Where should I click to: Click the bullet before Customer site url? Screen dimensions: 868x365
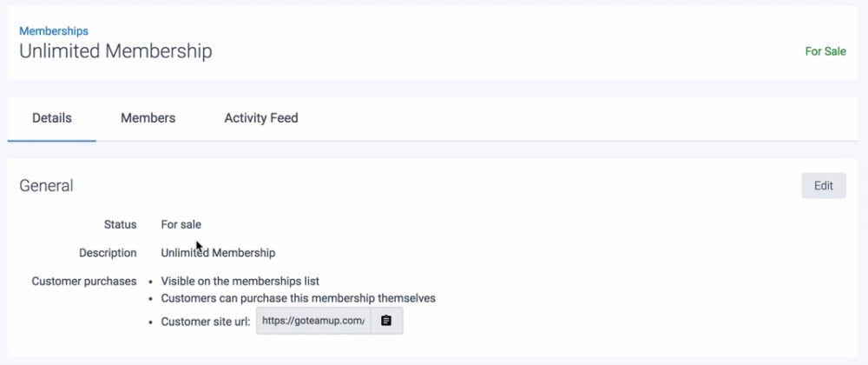[x=151, y=322]
